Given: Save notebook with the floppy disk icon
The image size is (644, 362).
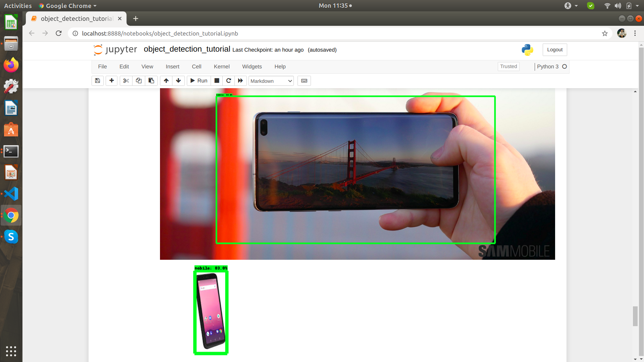Looking at the screenshot, I should coord(98,81).
